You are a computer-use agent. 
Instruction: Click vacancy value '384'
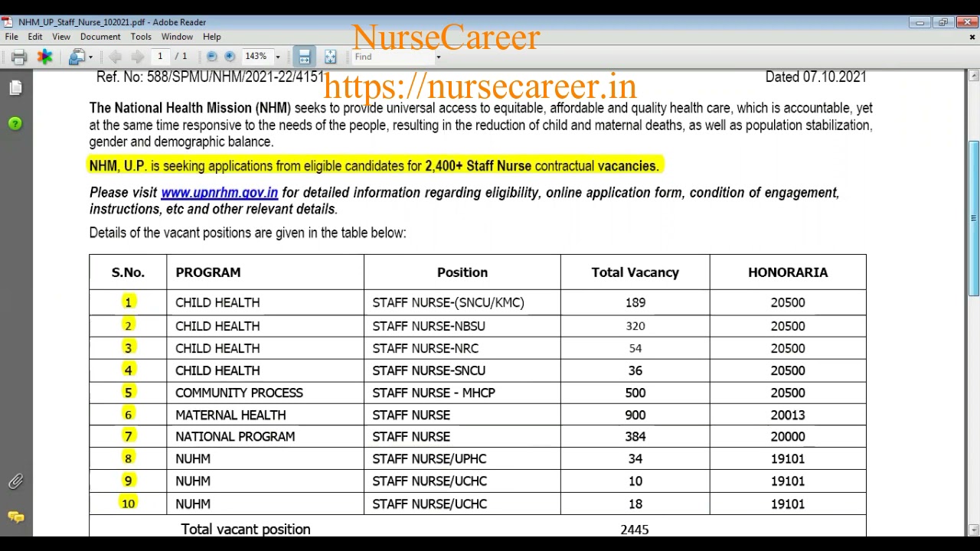(x=635, y=436)
